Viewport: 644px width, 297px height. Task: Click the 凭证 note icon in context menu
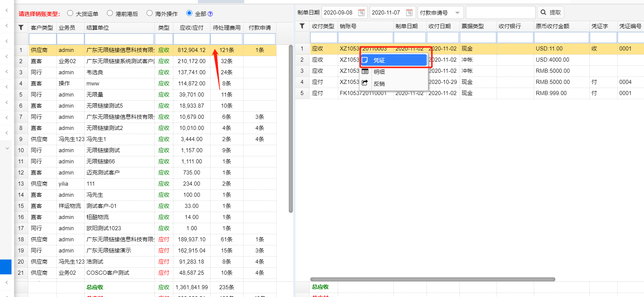pyautogui.click(x=365, y=60)
